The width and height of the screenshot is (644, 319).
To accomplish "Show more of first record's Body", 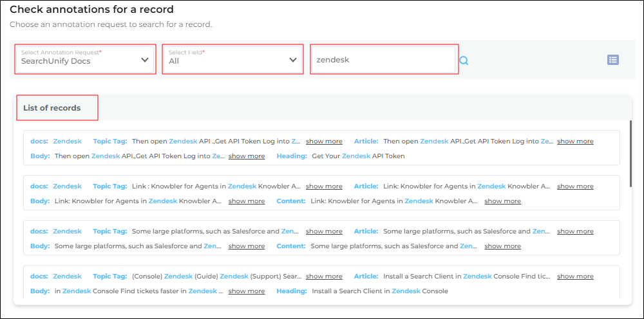I will (x=246, y=156).
